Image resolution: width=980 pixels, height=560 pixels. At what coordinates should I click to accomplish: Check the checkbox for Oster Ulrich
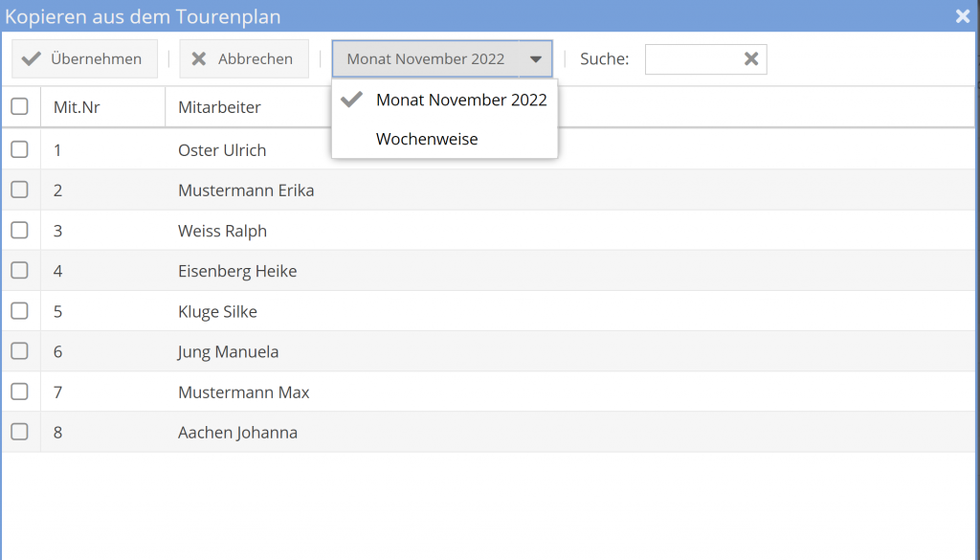(20, 149)
